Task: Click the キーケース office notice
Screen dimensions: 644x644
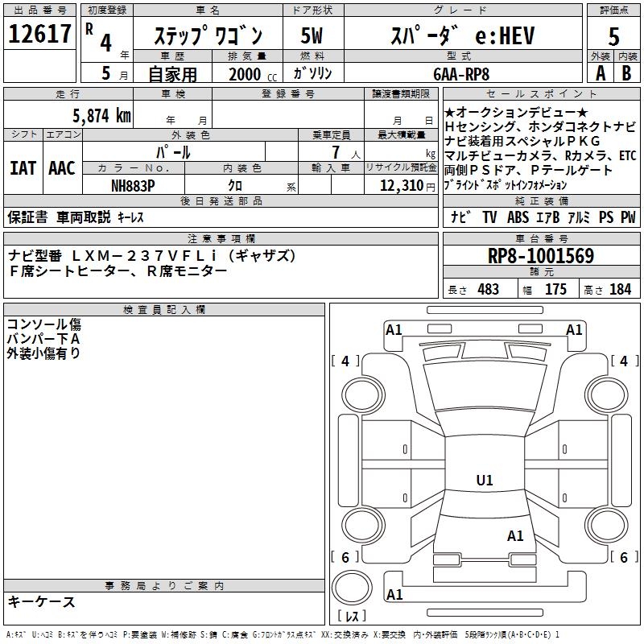Action: pos(42,601)
